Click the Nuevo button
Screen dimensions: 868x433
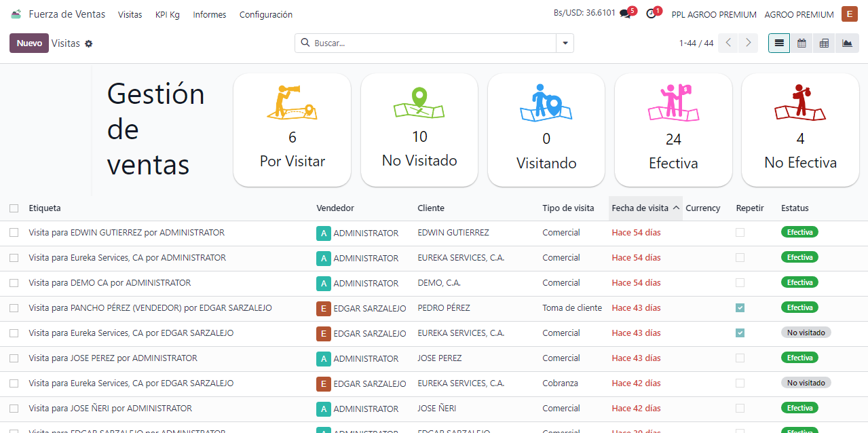[x=29, y=43]
